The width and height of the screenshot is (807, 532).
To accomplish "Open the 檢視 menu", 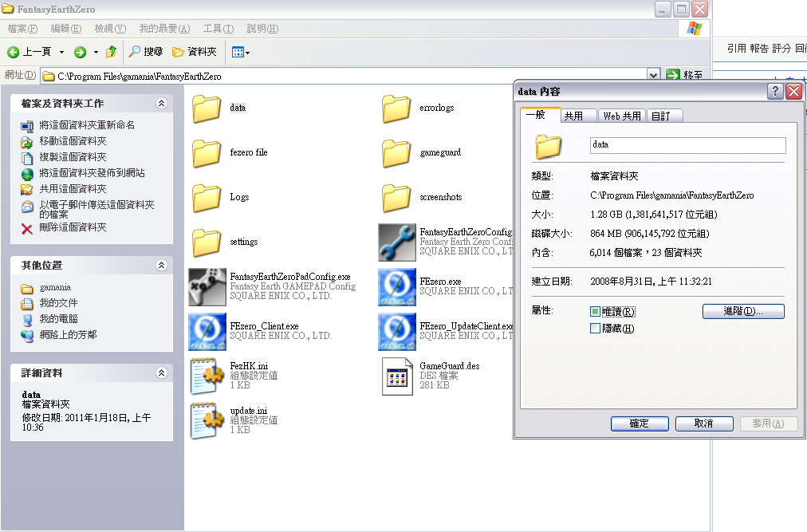I will (110, 29).
